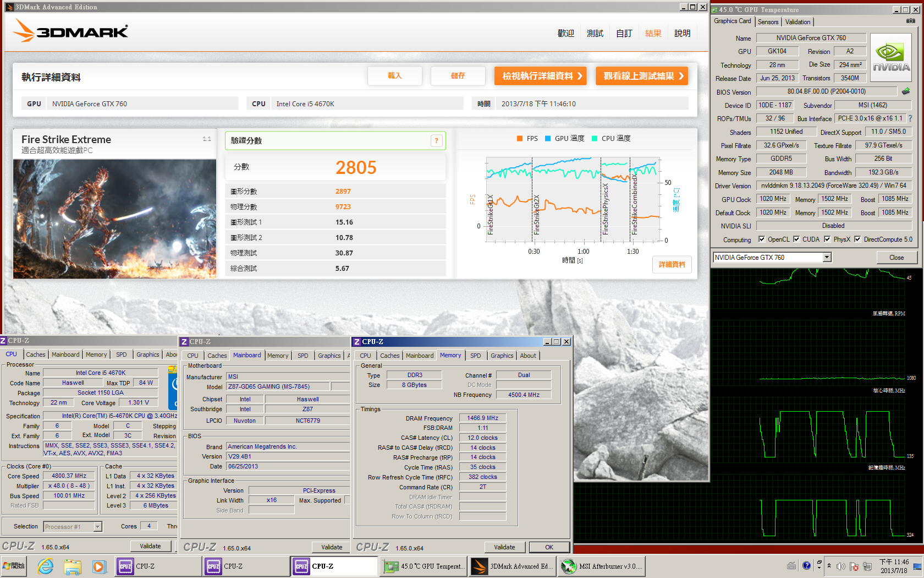Open Windows Media Player from the taskbar
This screenshot has height=578, width=924.
(x=99, y=566)
